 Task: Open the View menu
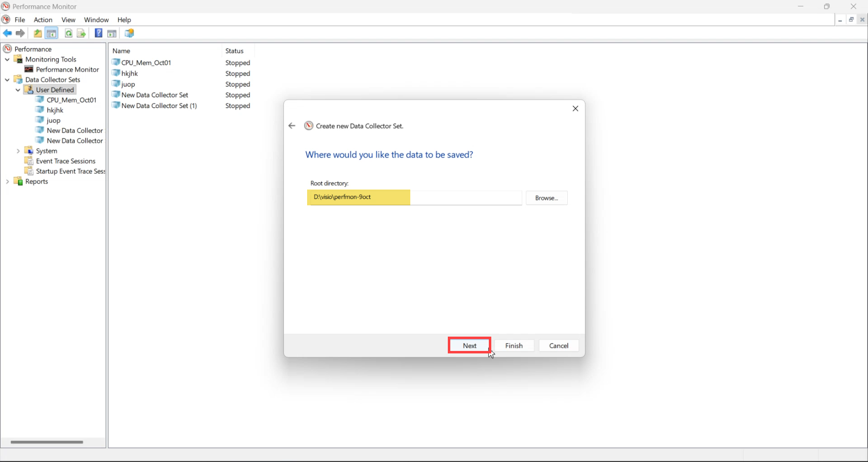click(x=68, y=20)
